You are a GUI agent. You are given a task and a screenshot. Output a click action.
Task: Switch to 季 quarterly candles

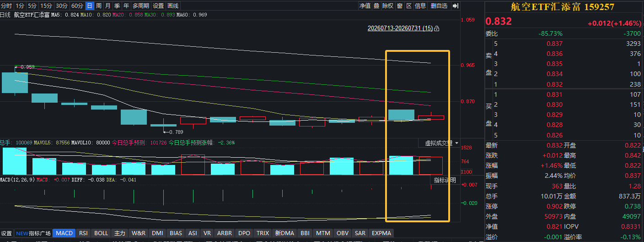pyautogui.click(x=117, y=6)
